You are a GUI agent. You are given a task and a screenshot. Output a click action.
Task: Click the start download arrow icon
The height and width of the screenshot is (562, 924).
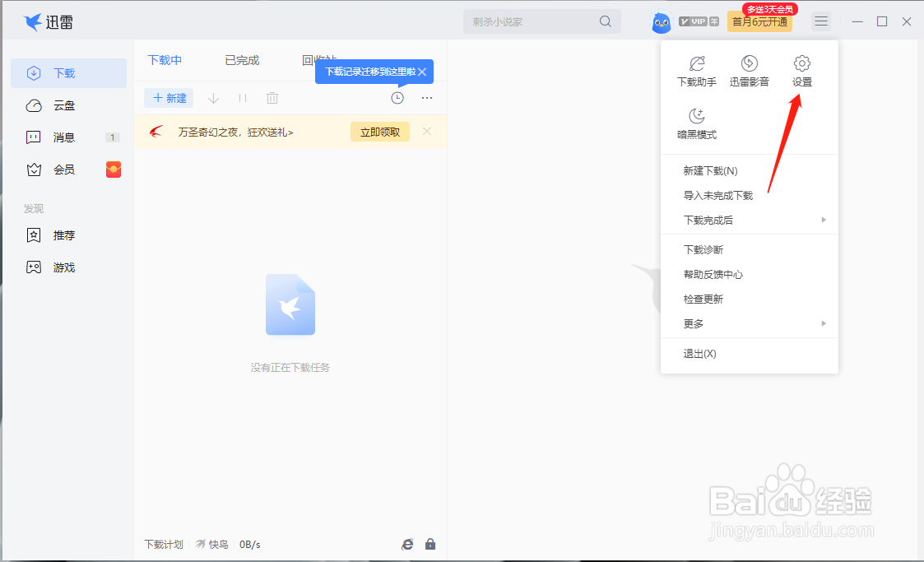pos(213,99)
